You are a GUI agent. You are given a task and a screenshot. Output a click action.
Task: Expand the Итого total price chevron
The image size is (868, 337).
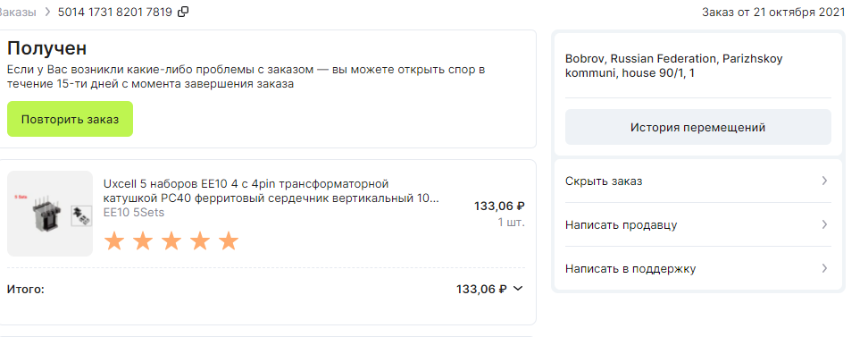tap(518, 288)
